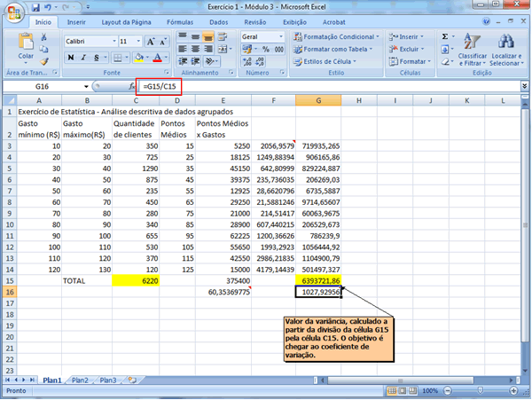Screen dimensions: 532x400
Task: Open the Name Box dropdown arrow
Action: pyautogui.click(x=86, y=87)
